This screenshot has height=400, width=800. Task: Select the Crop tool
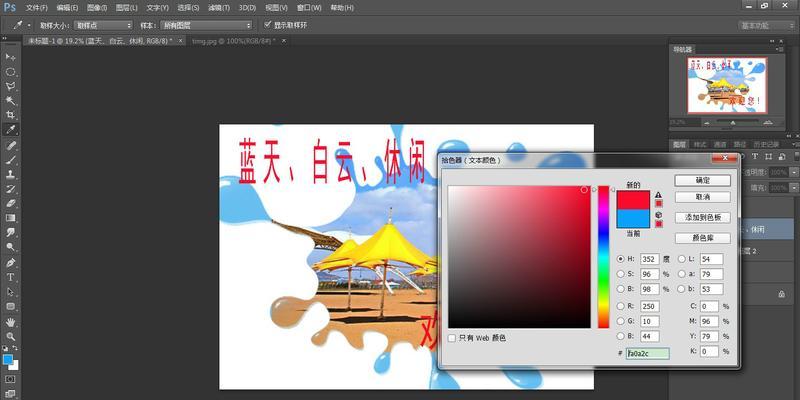(10, 115)
